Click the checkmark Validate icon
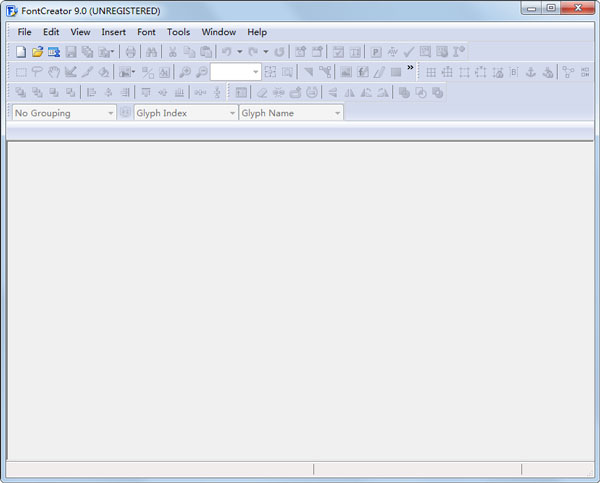The height and width of the screenshot is (483, 600). tap(409, 52)
